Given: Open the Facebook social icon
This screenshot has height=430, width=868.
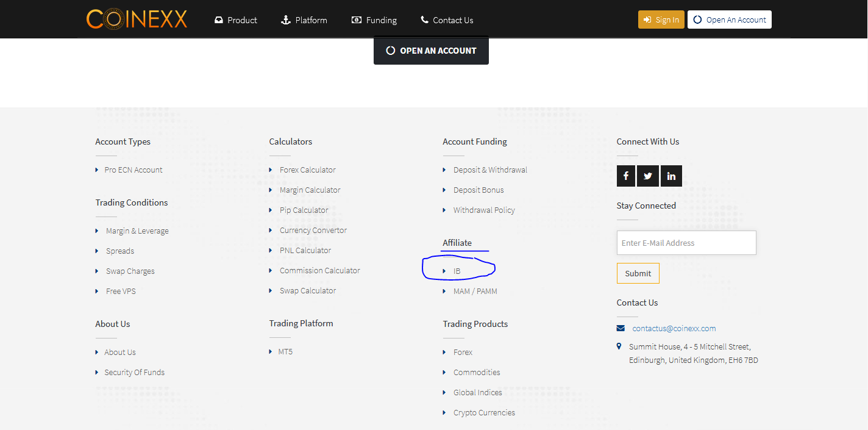Looking at the screenshot, I should [626, 176].
